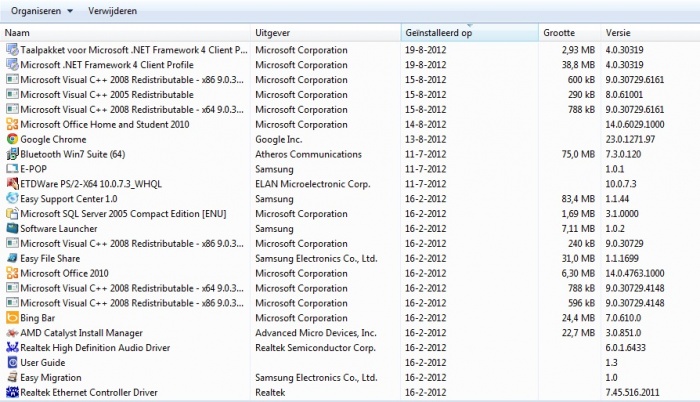
Task: Select 'ETDWare PS/2-X64 10.0.7.3_WHQL' name text
Action: pyautogui.click(x=91, y=184)
